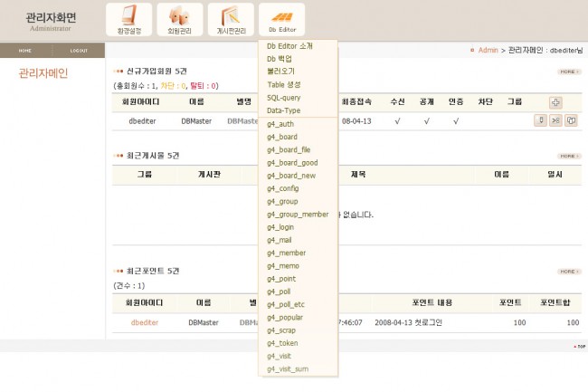Click the orange dbediter link in points table

click(144, 321)
